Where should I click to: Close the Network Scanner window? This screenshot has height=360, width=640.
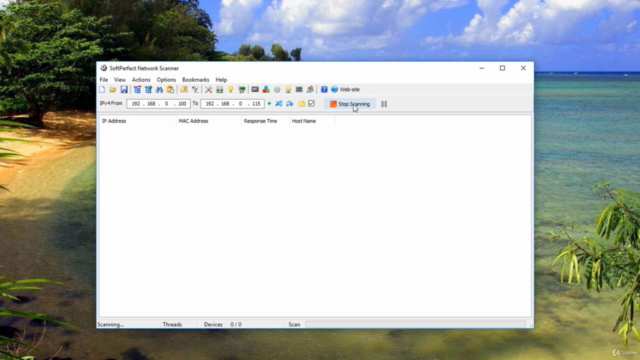pos(523,68)
